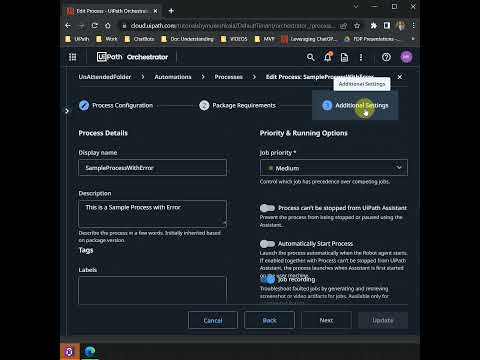The width and height of the screenshot is (480, 360).
Task: Go back in browser history
Action: pos(68,25)
